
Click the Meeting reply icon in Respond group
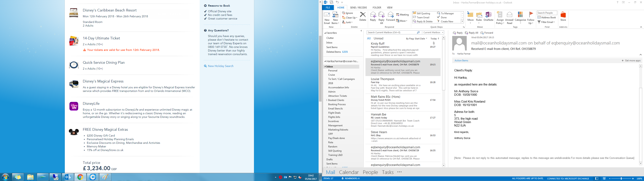402,15
